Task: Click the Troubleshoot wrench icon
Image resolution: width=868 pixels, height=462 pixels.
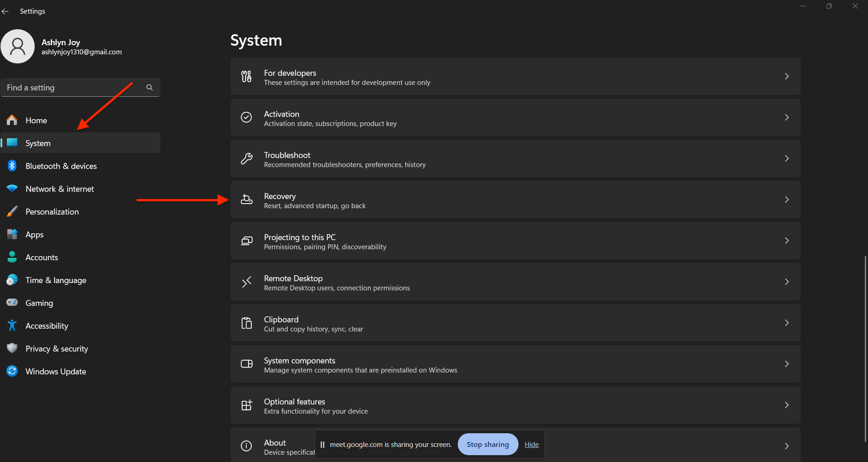Action: tap(247, 158)
